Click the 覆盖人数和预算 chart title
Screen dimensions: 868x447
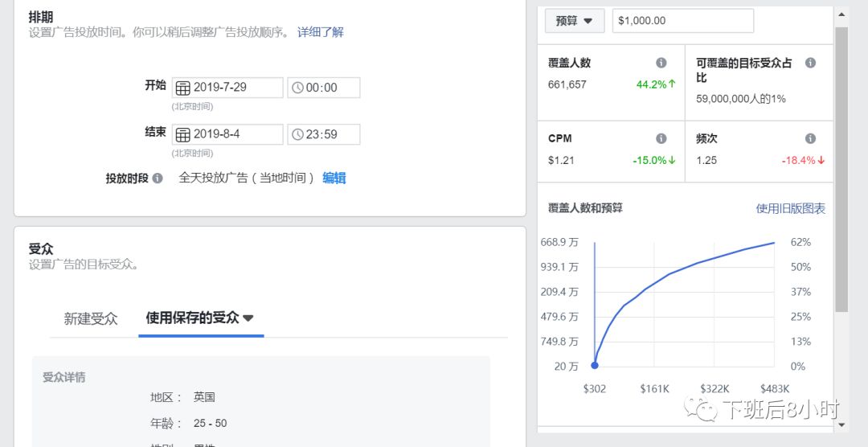point(585,208)
